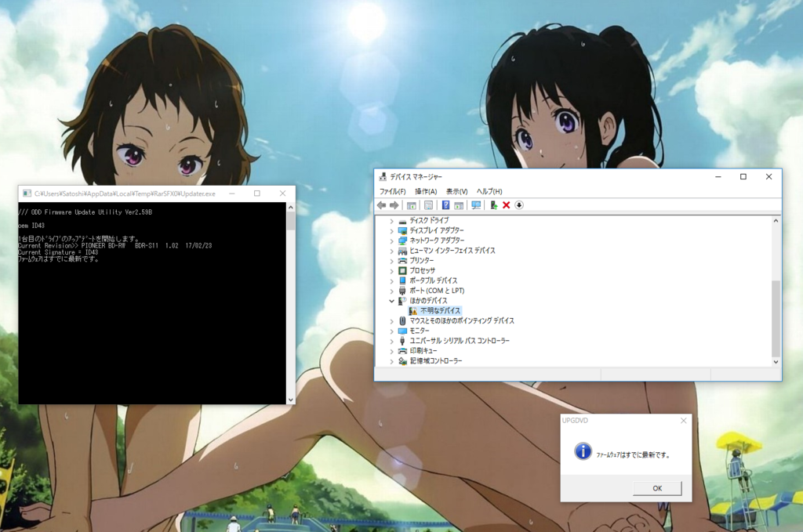Click the プロセッサ chip icon
Viewport: 803px width, 532px height.
[x=402, y=270]
